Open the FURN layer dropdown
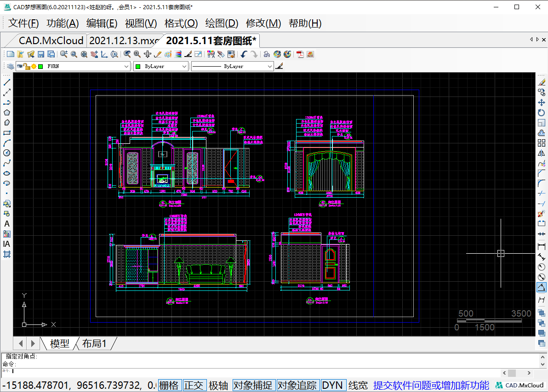The height and width of the screenshot is (392, 548). tap(126, 66)
